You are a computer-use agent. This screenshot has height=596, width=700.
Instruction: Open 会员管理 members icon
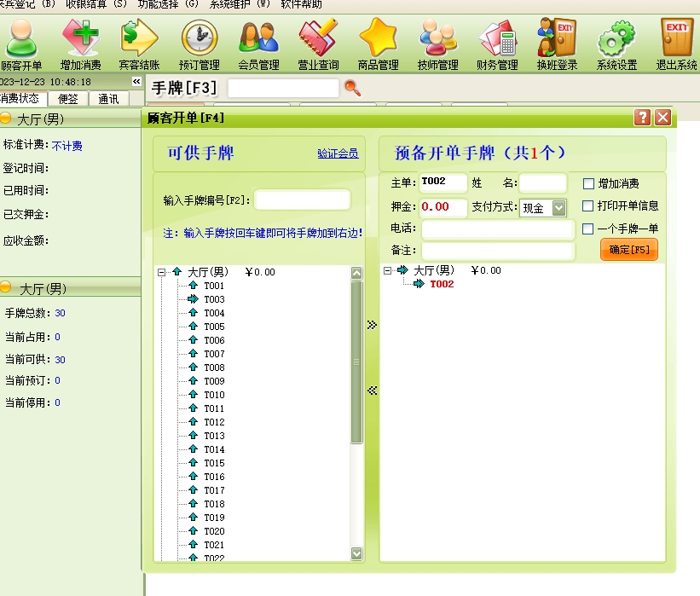258,43
